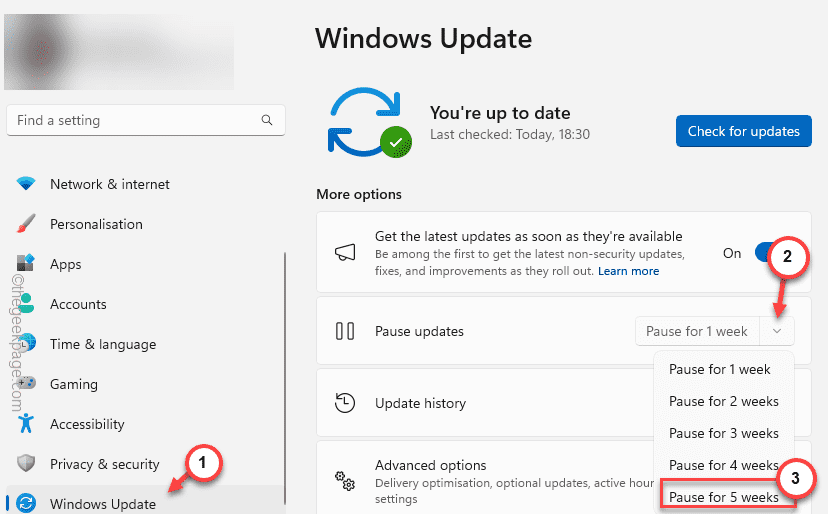Click the pause icon beside Pause updates

[345, 331]
